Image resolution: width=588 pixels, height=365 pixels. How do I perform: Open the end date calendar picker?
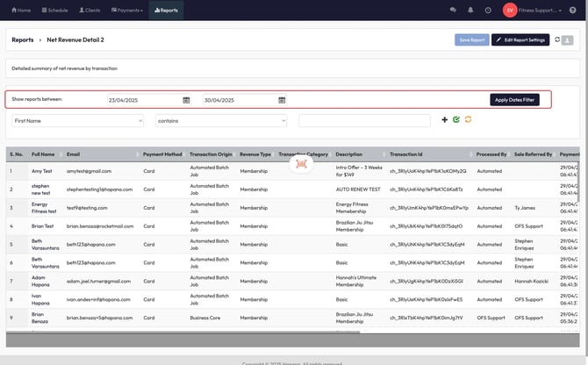coord(282,100)
